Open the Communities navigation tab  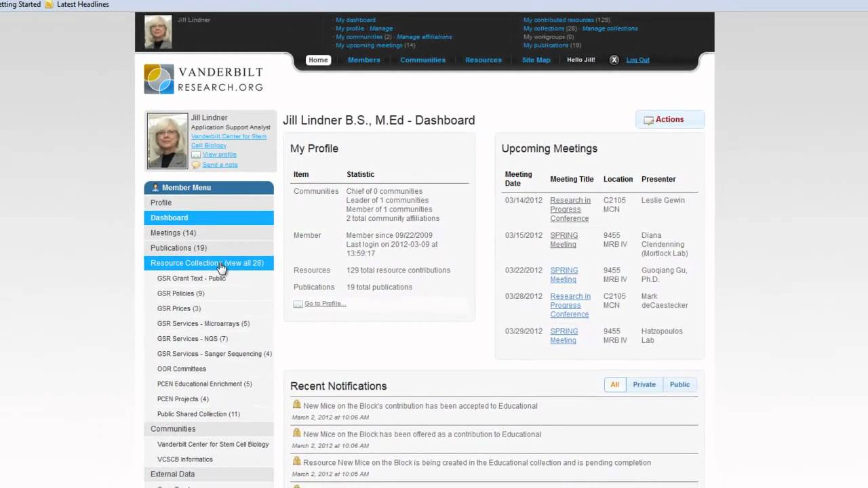tap(423, 60)
